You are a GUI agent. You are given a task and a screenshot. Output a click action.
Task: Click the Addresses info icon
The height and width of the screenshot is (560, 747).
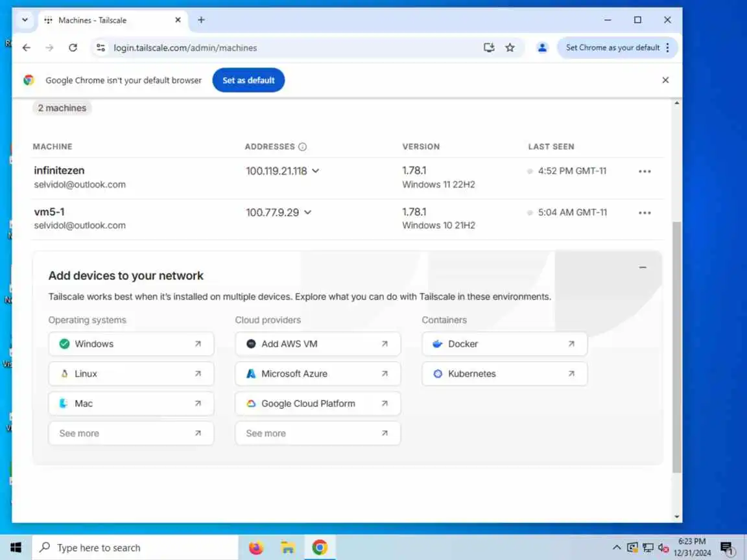pyautogui.click(x=303, y=146)
